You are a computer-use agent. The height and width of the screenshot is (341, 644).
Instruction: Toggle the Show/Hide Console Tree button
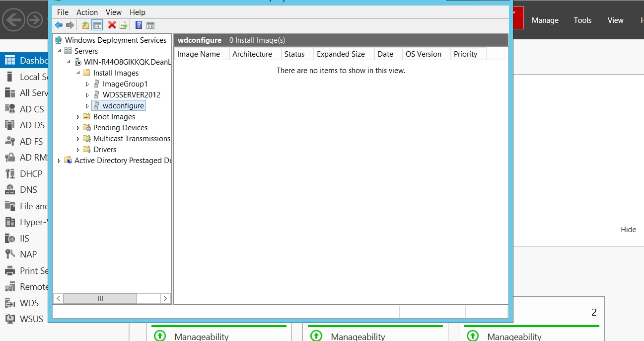click(97, 25)
